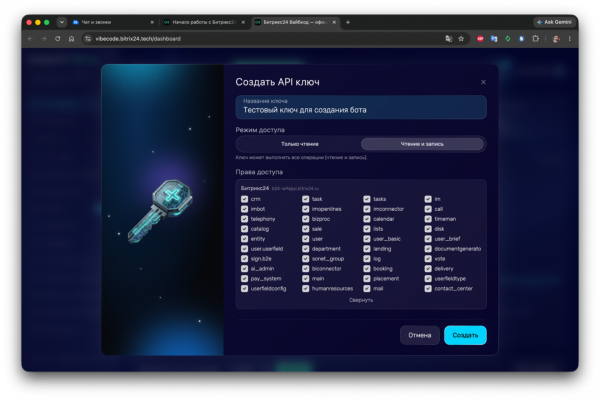Click the Ask Gemini button
This screenshot has width=600, height=400.
(554, 22)
